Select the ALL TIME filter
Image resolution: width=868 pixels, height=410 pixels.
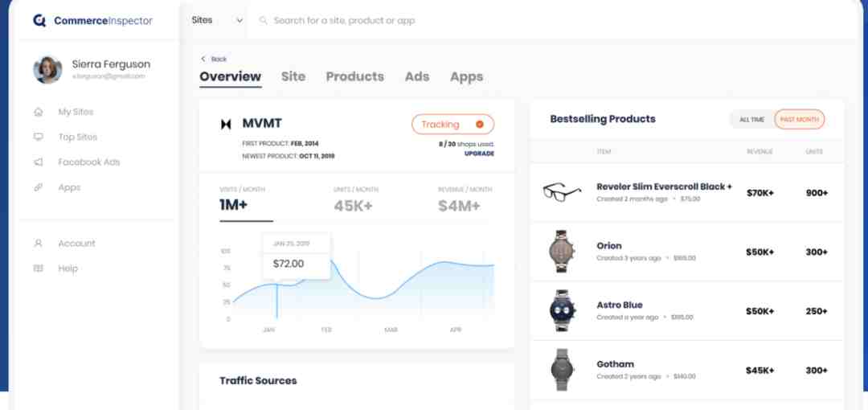point(751,119)
